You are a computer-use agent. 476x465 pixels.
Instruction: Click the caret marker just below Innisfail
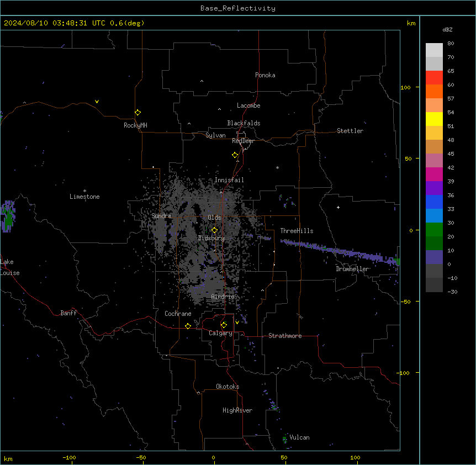tap(221, 192)
